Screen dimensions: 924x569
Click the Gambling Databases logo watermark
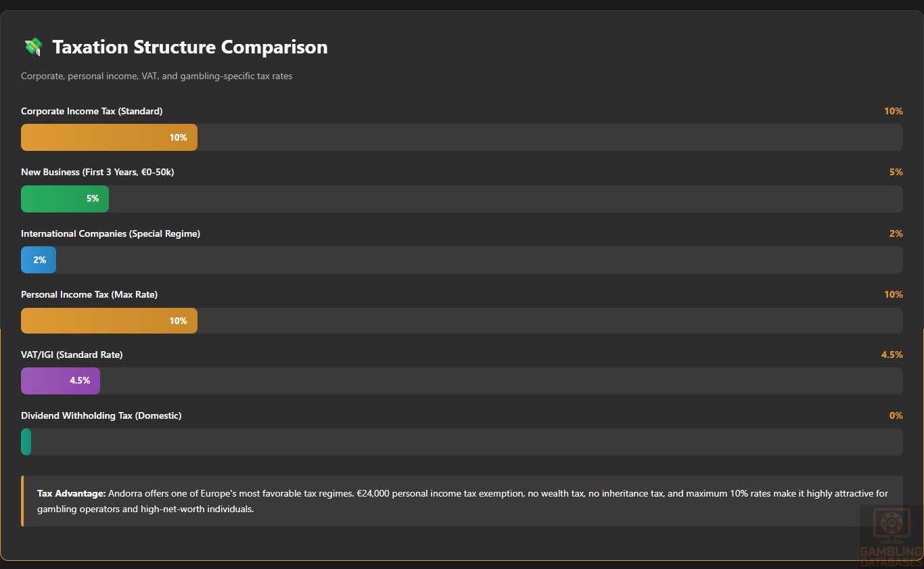(891, 536)
